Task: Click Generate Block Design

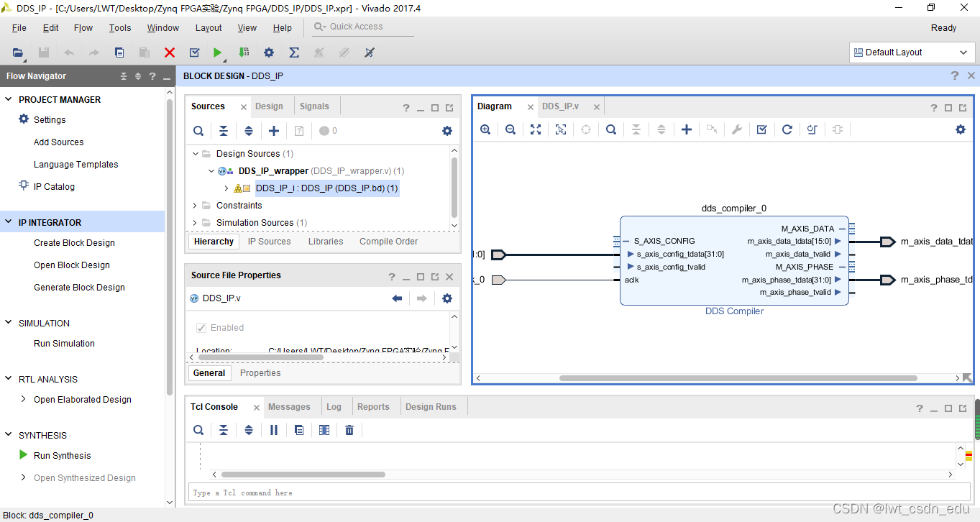Action: [x=79, y=288]
